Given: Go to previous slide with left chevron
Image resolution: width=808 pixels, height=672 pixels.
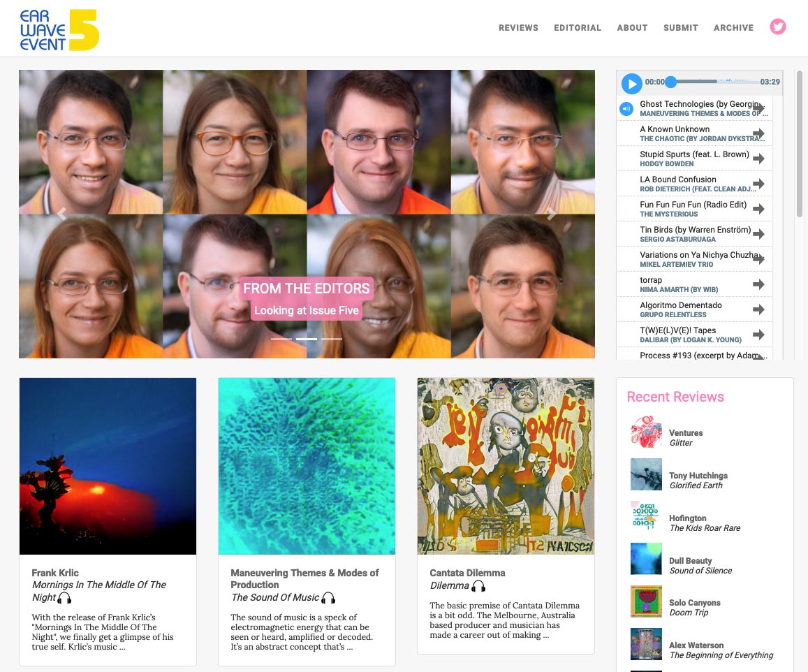Looking at the screenshot, I should pos(61,214).
